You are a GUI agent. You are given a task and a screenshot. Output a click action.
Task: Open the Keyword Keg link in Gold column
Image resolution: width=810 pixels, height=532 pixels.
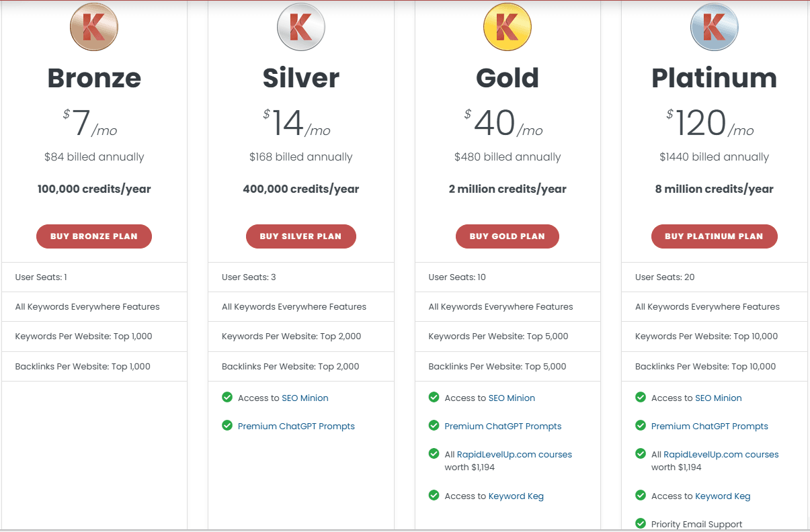tap(516, 496)
